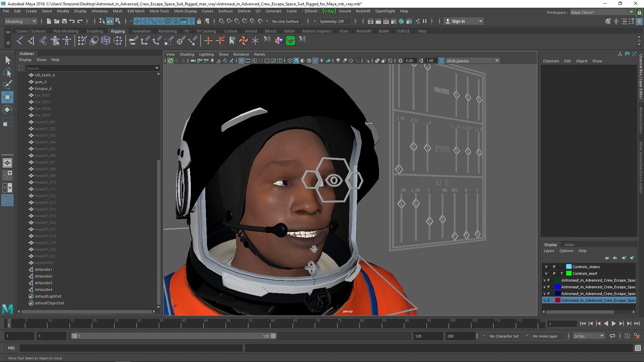The image size is (644, 362).
Task: Toggle the Outliner layout quick button
Action: pos(7,200)
